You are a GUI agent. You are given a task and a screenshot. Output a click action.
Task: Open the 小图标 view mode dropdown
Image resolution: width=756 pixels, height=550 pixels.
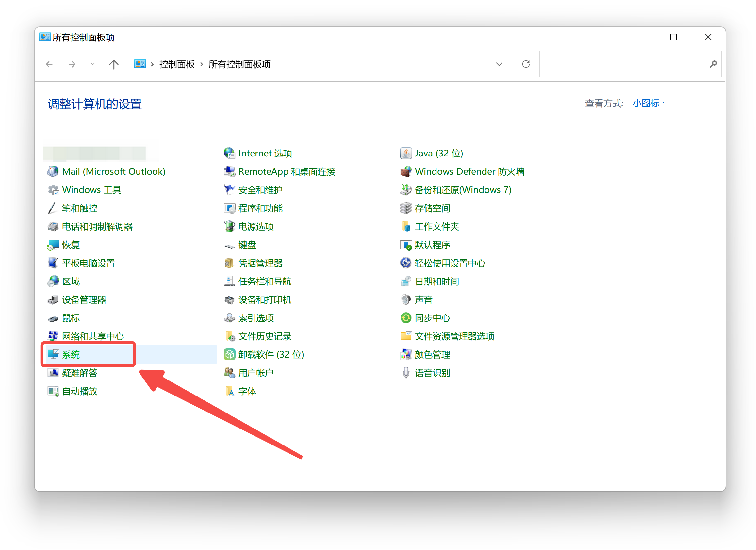648,103
